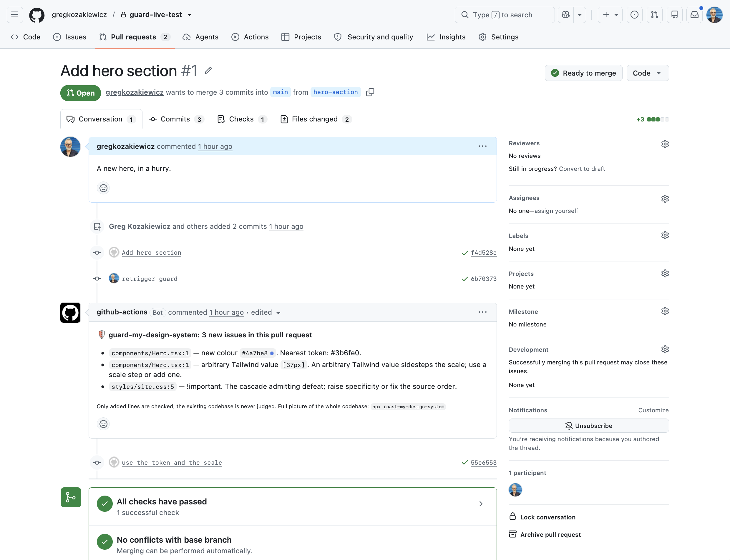
Task: Open 'use the token and the scale' commit
Action: pyautogui.click(x=172, y=463)
